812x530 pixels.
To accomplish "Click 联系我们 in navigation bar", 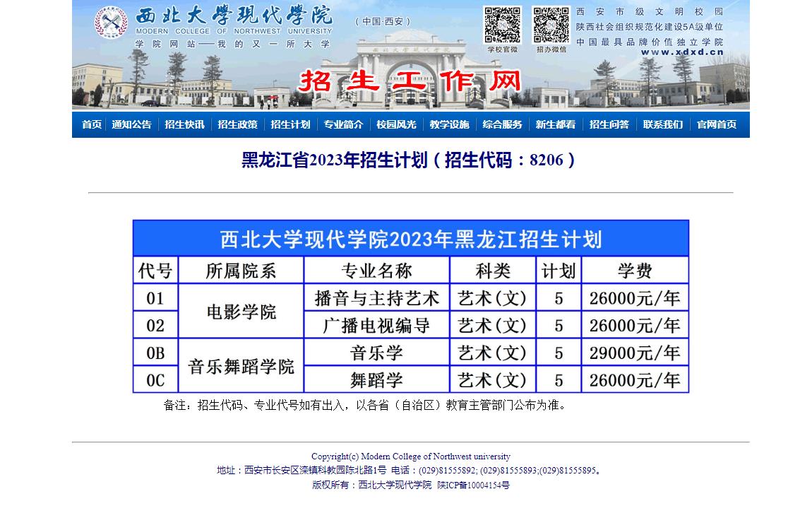I will (663, 124).
